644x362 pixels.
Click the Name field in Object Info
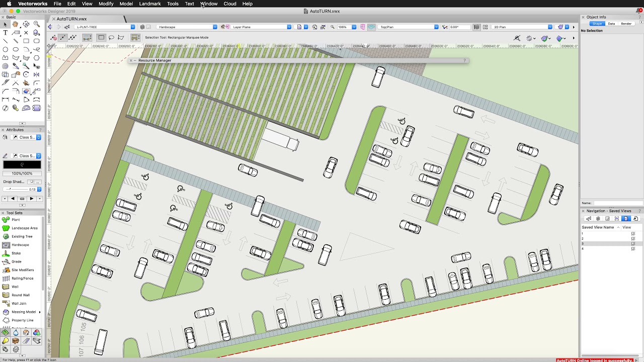[x=618, y=203]
